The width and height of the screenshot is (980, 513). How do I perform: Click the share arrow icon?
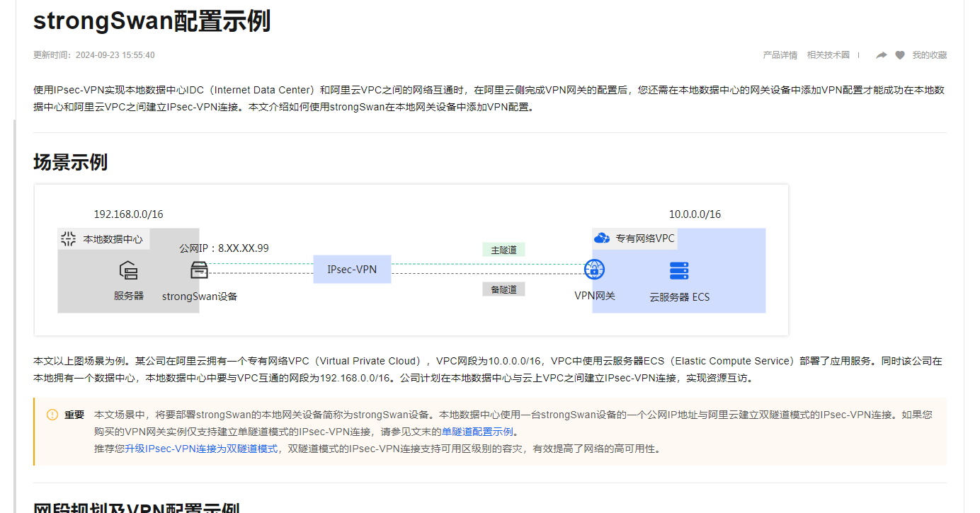pyautogui.click(x=882, y=55)
